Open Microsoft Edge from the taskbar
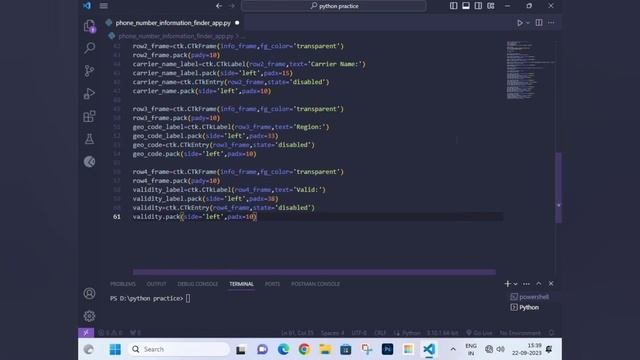 (x=283, y=349)
